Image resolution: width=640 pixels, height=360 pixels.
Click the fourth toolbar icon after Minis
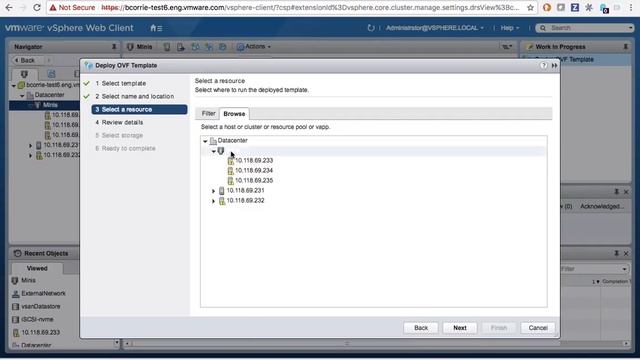pos(209,47)
